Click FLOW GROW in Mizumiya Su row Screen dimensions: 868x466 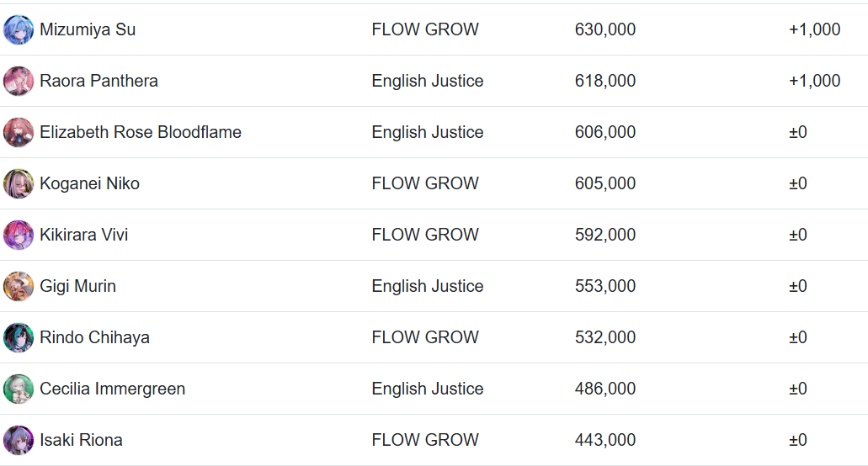(x=424, y=29)
